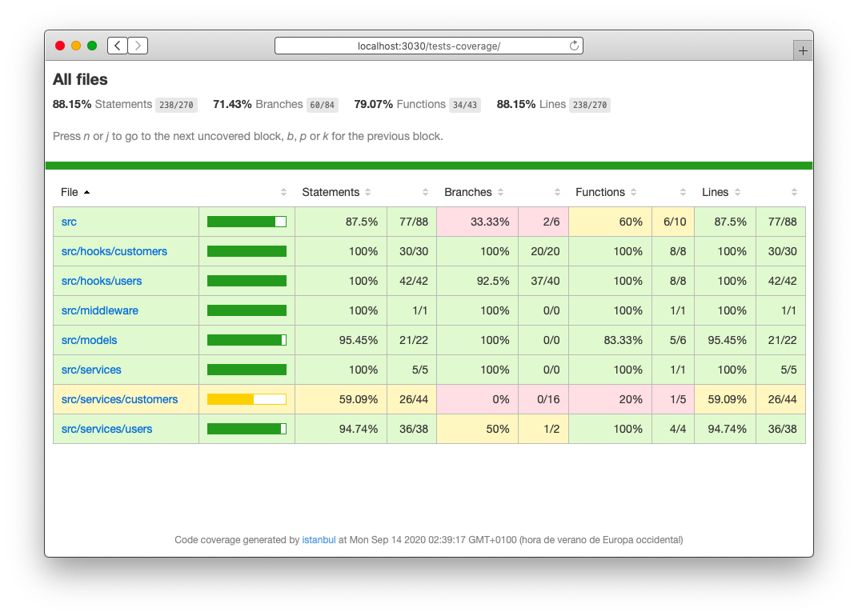Select the 92.5% branches cell for src/hooks/users

point(477,281)
